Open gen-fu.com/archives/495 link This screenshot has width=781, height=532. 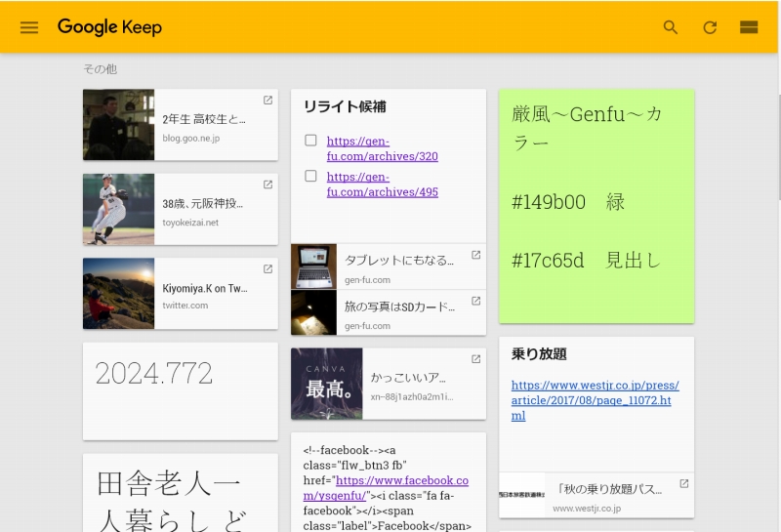[382, 184]
